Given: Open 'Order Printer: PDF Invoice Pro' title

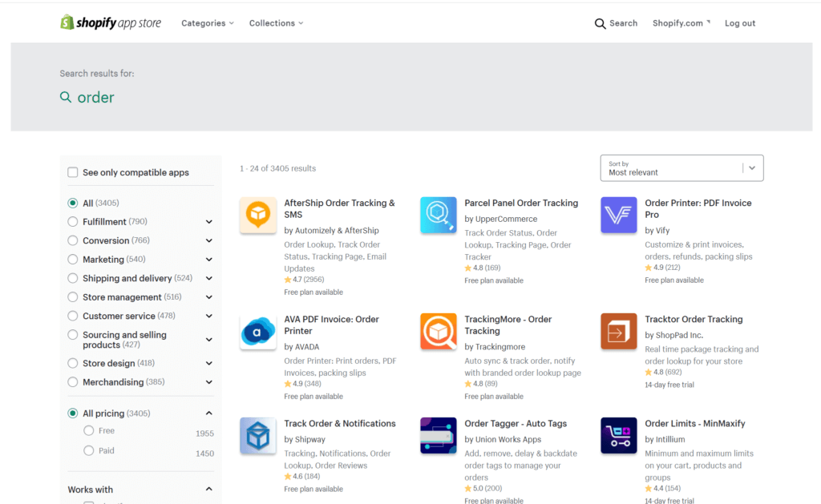Looking at the screenshot, I should pos(698,209).
